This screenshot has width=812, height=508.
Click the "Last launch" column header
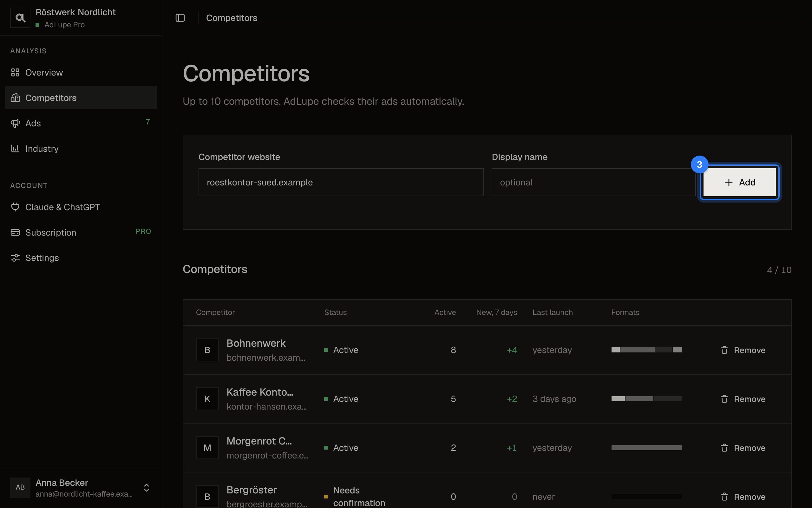[552, 312]
